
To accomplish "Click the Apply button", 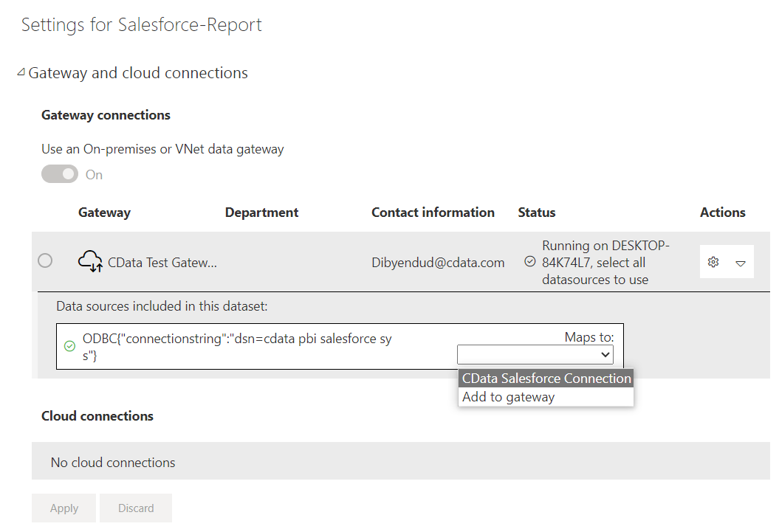I will [x=64, y=508].
